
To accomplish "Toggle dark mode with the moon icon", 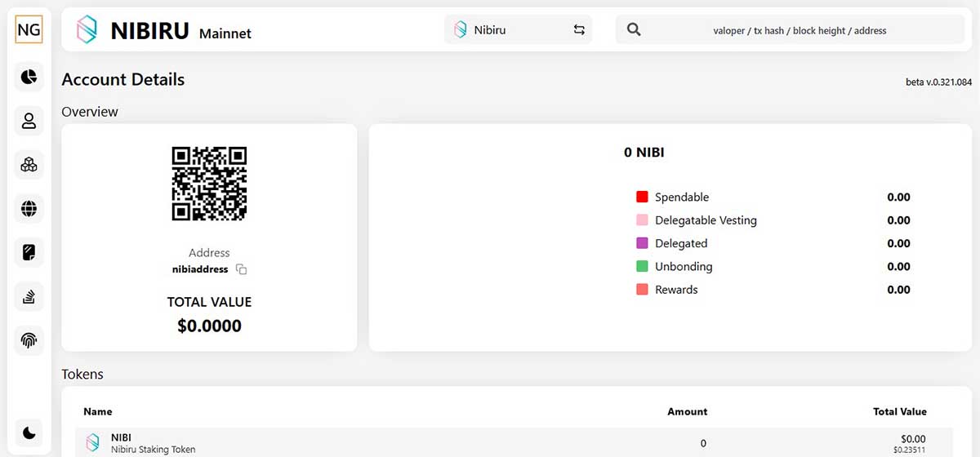I will click(x=29, y=432).
